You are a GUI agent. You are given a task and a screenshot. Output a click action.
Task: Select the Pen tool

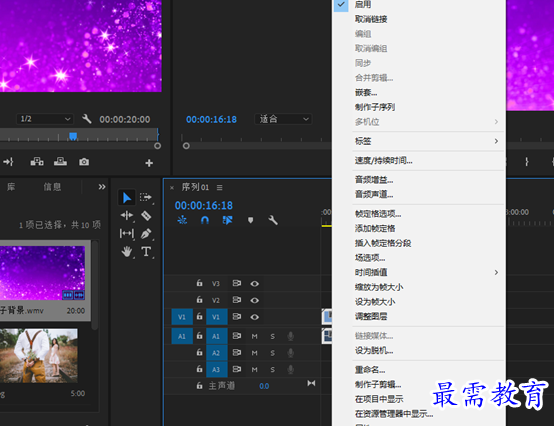(x=146, y=233)
